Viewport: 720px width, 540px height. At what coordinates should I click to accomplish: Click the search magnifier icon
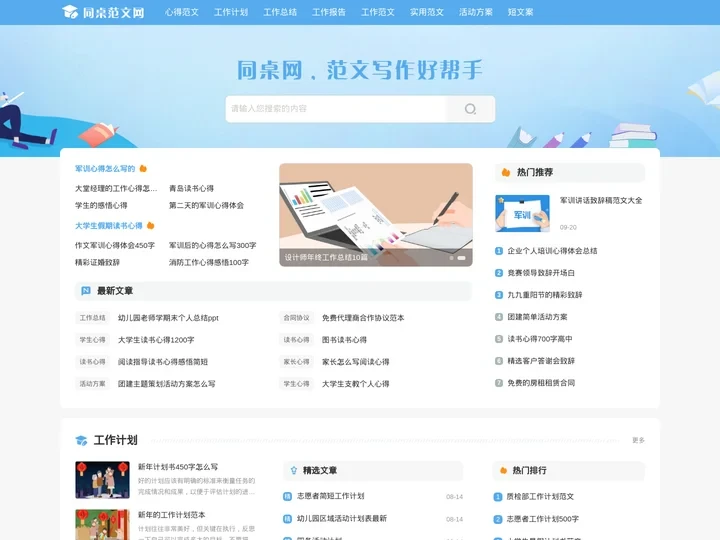point(470,109)
